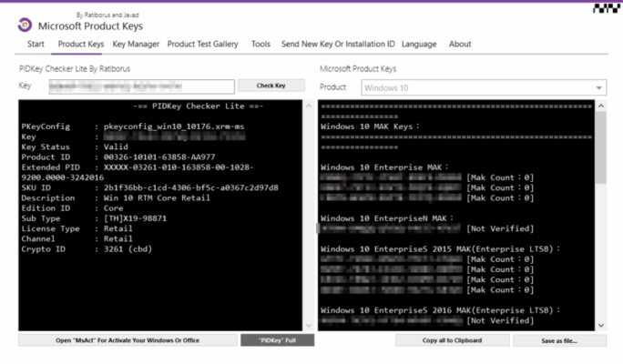Screen dimensions: 623x364
Task: Click Extended PID XXXXX-03261-010-163858-00-1028-
Action: (179, 167)
